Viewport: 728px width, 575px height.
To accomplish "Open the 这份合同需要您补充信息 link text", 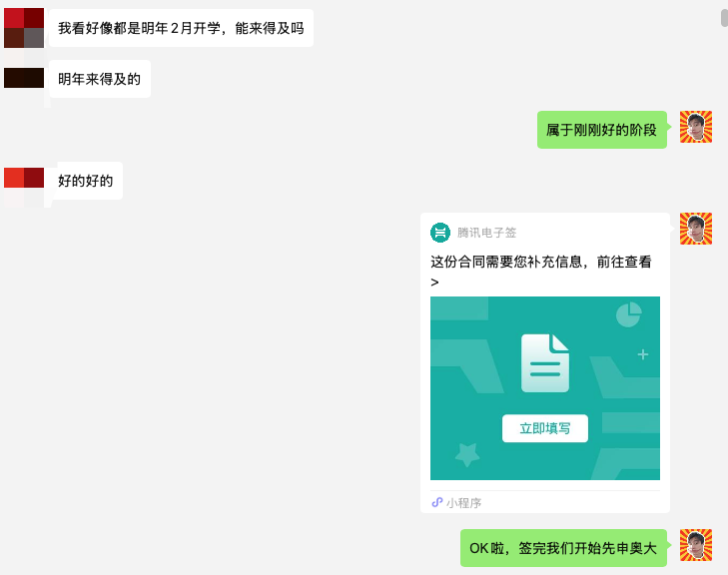I will [x=540, y=263].
